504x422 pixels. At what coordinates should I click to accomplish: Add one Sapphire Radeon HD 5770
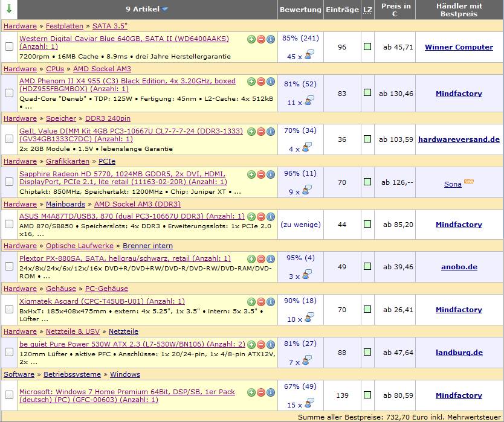tap(251, 174)
